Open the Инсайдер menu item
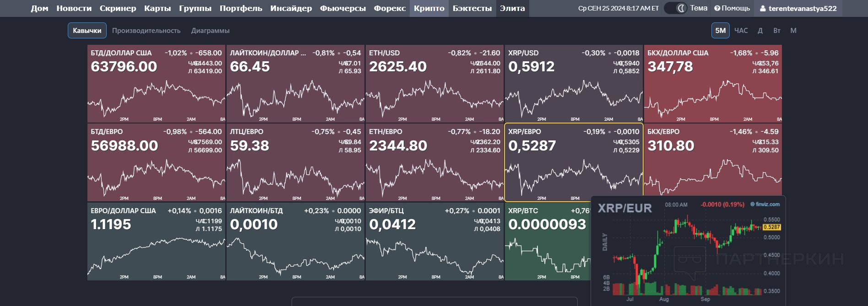Screen dimensions: 868x306 point(291,8)
